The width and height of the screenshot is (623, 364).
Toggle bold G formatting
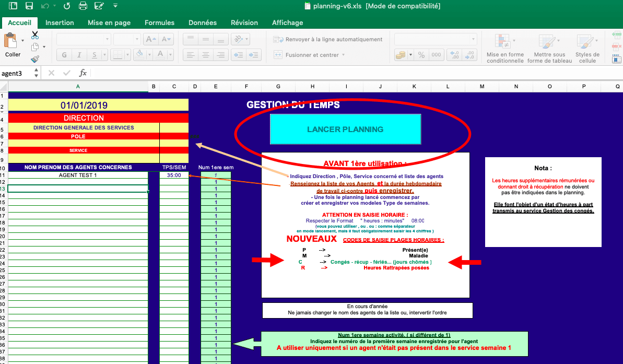point(64,55)
